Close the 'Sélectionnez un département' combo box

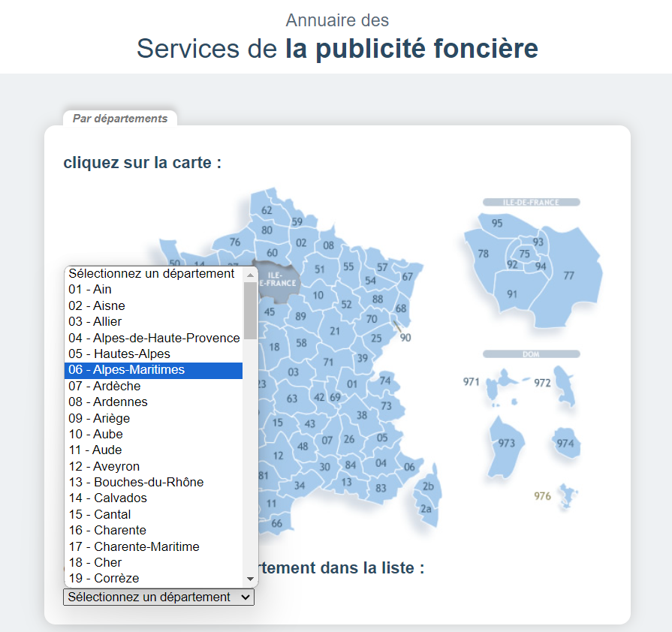158,597
